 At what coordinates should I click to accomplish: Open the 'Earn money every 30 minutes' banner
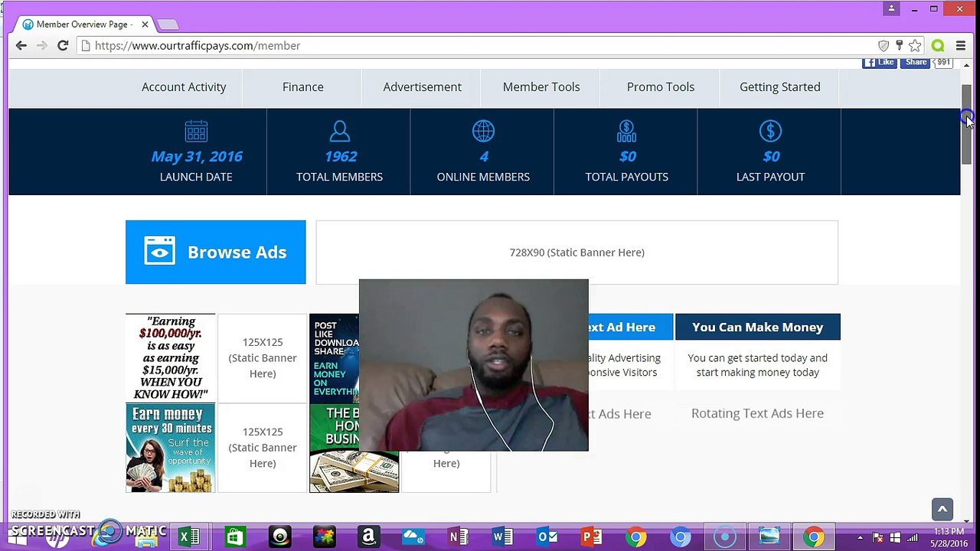(x=171, y=448)
